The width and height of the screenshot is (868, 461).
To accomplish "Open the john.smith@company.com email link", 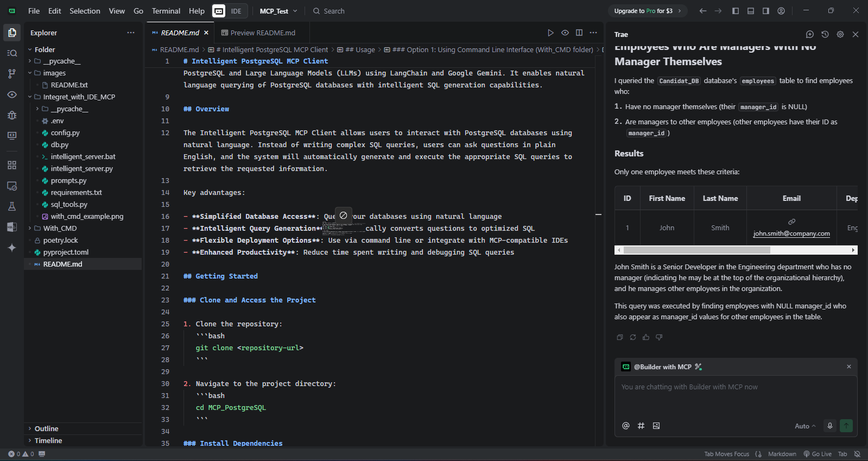I will 791,233.
